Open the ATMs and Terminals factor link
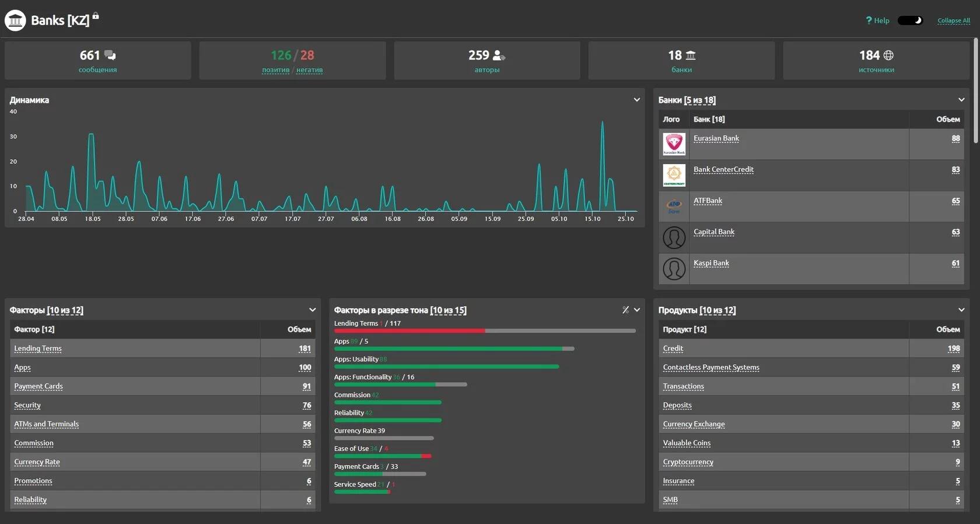Image resolution: width=980 pixels, height=524 pixels. coord(46,424)
